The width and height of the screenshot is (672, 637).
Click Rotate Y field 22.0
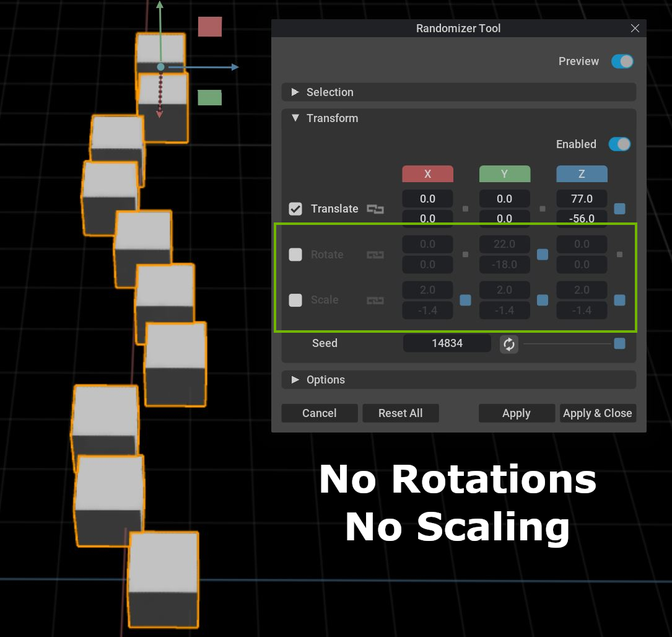[x=504, y=244]
